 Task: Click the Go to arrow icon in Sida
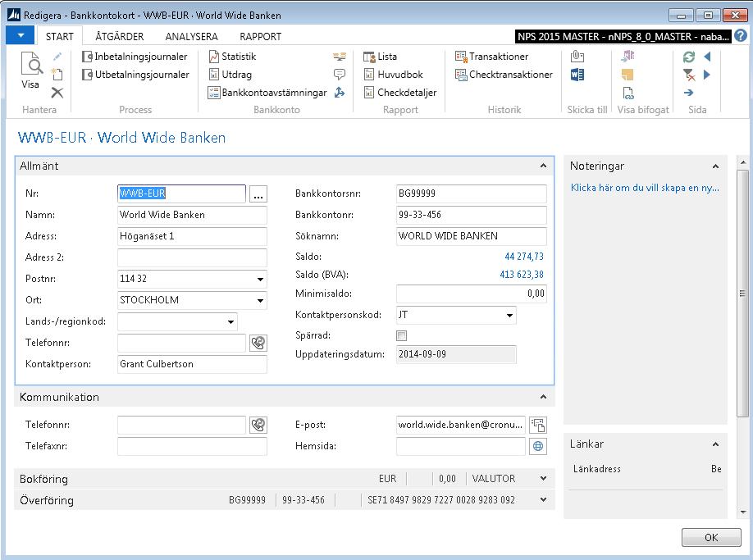click(x=689, y=93)
